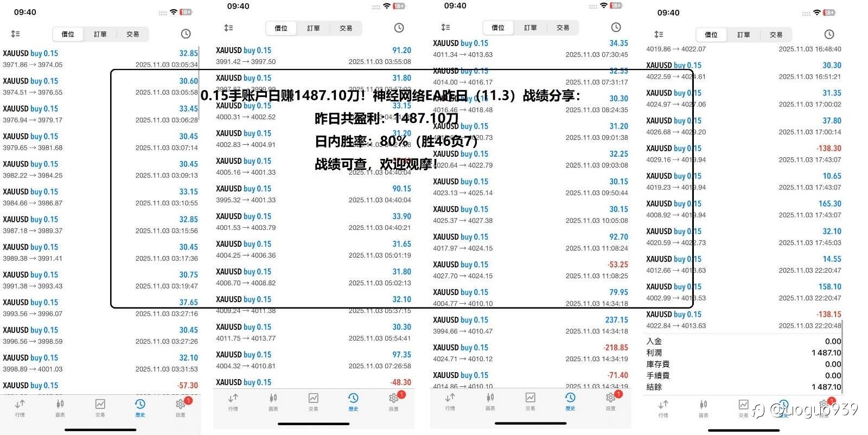Viewport: 868px width, 435px height.
Task: Tap the 入金 0.00 summary row
Action: click(744, 341)
